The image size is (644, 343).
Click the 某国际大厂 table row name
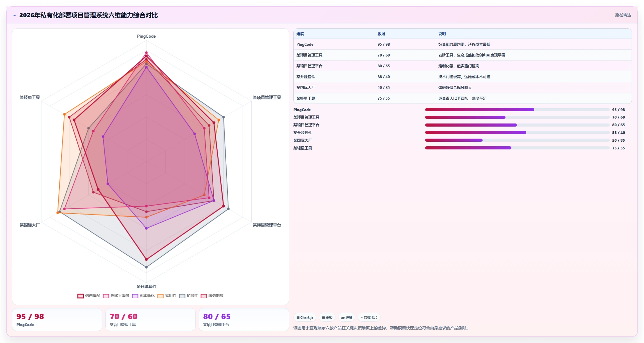click(x=306, y=88)
